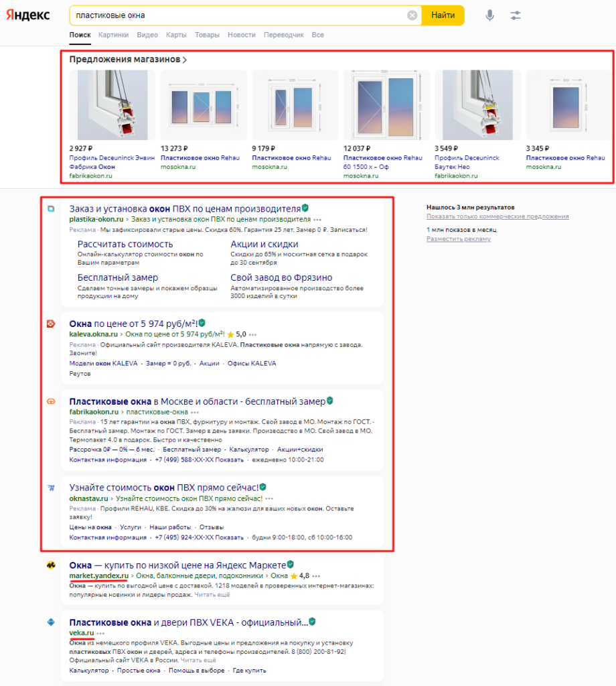Open Пластиковые окна и двери ПВХ VEKA title
616x686 pixels.
tap(188, 622)
